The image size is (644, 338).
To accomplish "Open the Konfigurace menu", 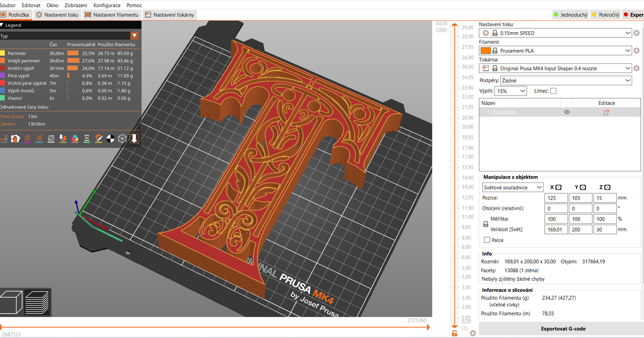I will click(x=107, y=5).
